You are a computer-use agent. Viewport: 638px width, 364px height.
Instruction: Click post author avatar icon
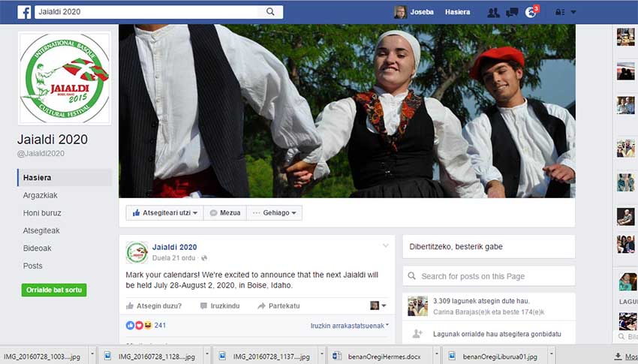tap(137, 252)
